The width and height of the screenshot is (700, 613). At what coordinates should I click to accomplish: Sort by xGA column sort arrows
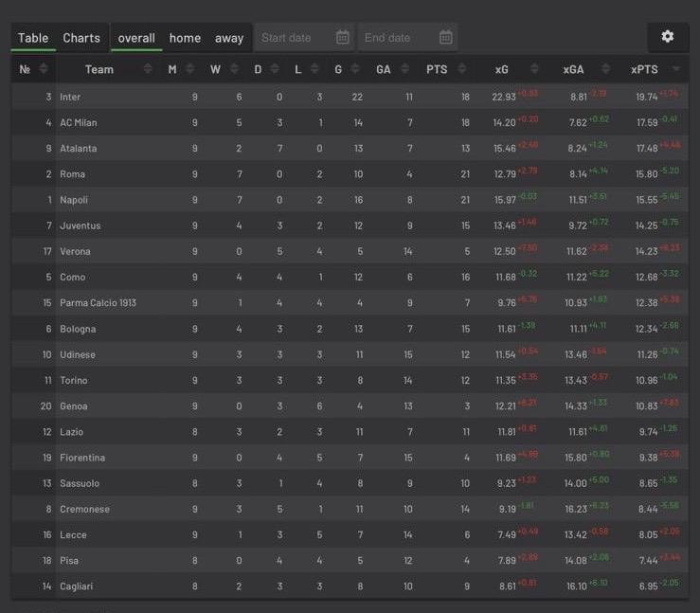(x=606, y=69)
